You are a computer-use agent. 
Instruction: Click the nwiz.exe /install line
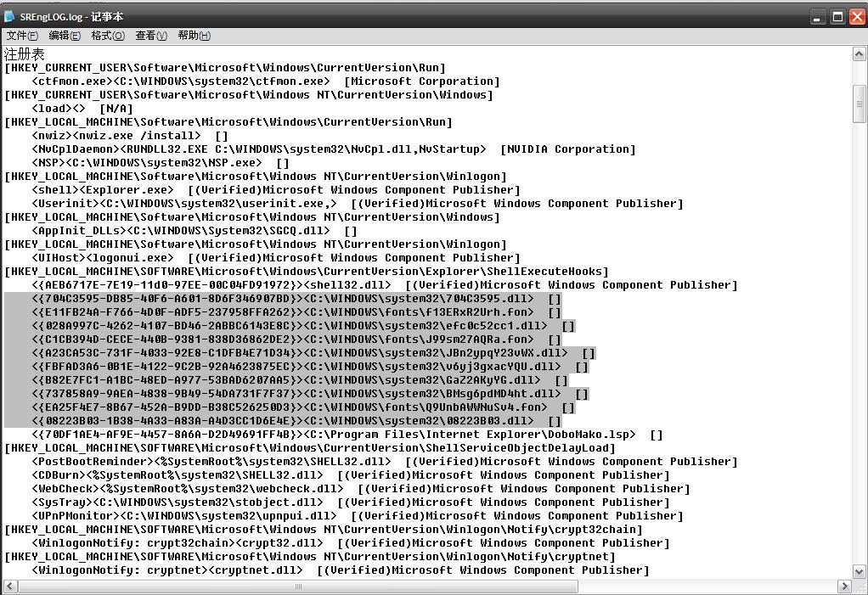tap(130, 136)
